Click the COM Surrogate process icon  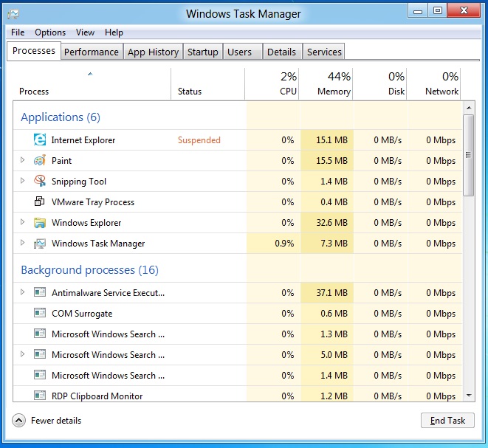point(40,313)
